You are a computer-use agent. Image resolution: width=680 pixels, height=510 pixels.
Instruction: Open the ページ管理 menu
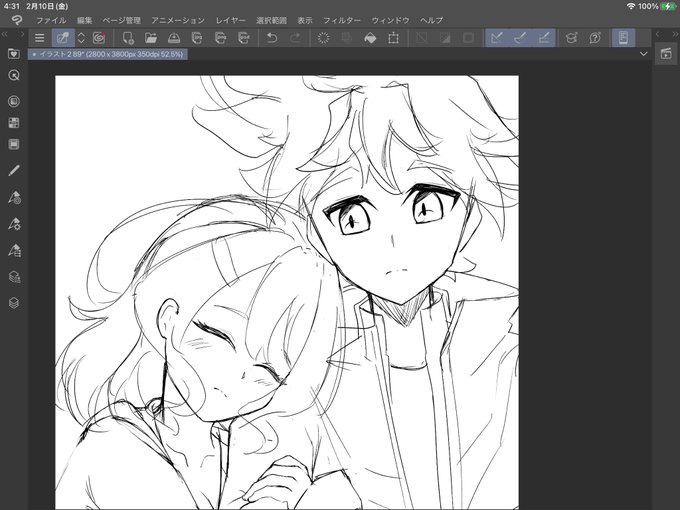click(122, 20)
